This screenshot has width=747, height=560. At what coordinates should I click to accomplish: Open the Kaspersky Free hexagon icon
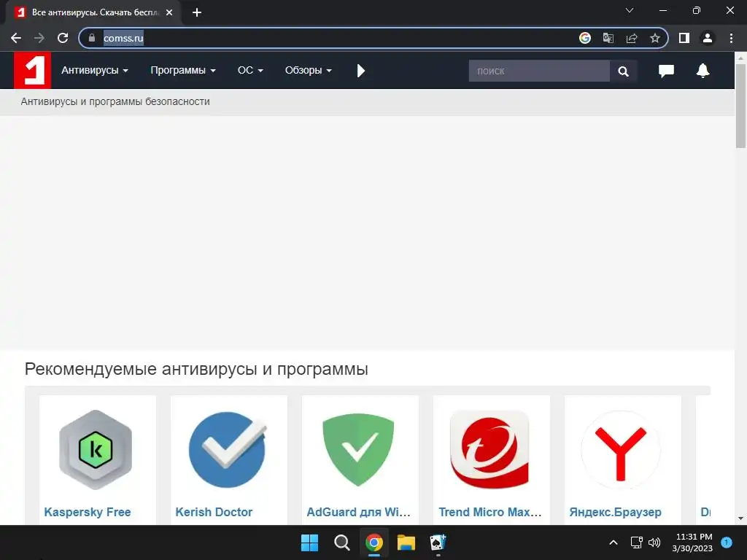96,449
